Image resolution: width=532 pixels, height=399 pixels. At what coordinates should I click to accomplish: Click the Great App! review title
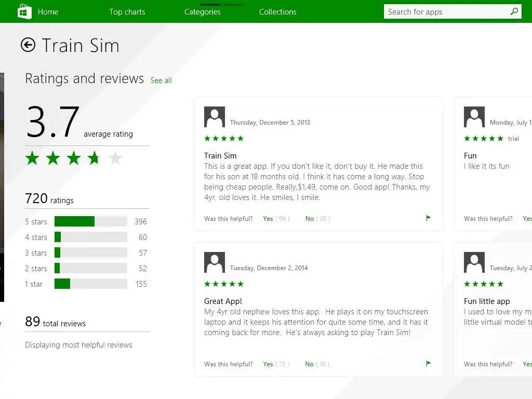click(223, 301)
